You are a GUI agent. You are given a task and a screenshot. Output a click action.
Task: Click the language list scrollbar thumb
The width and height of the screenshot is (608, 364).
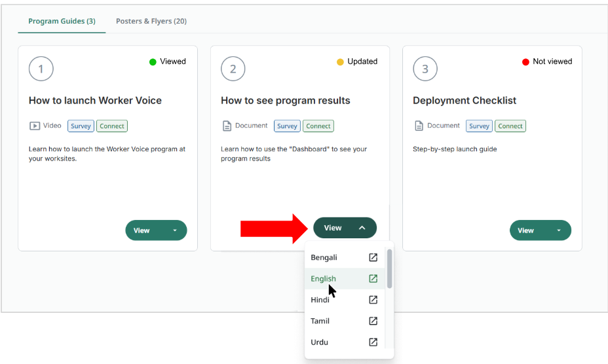(389, 268)
